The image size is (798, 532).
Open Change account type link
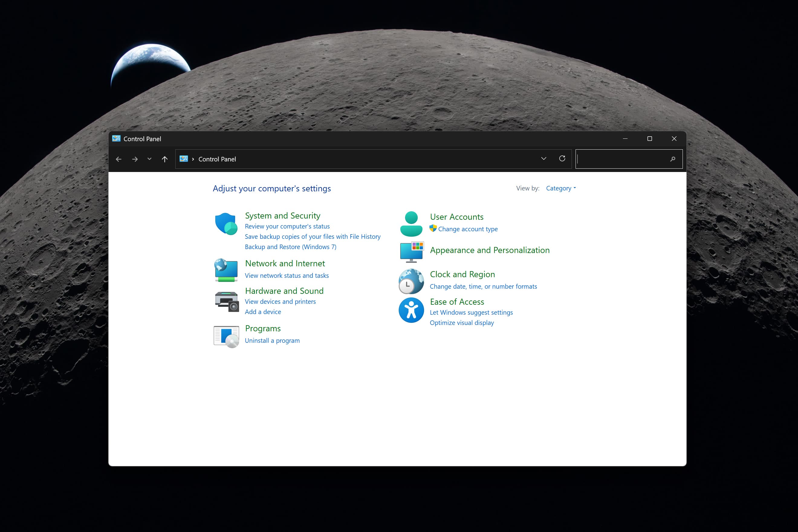[468, 229]
